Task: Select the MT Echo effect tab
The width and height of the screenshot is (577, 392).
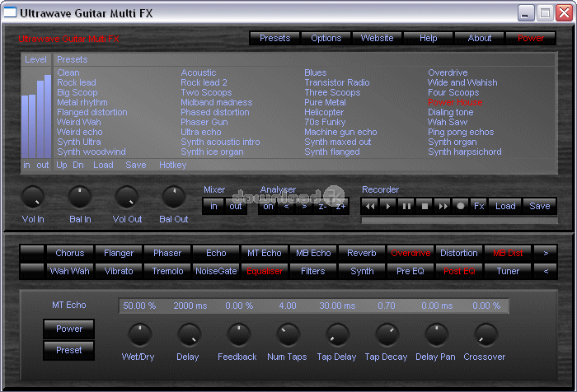Action: (x=265, y=253)
